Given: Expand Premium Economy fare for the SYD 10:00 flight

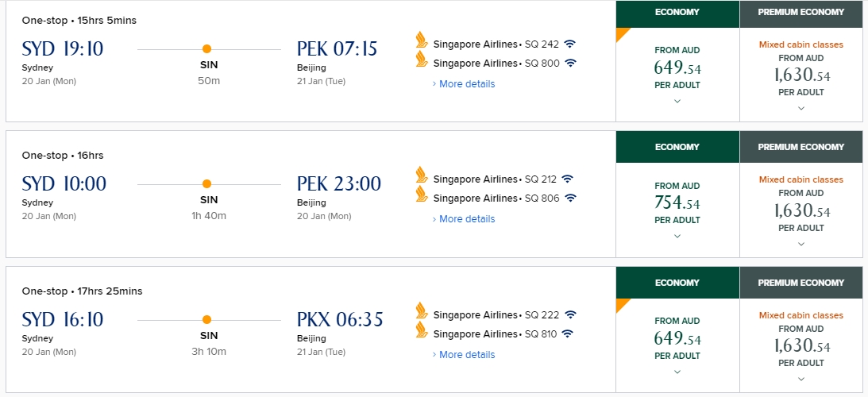Looking at the screenshot, I should (801, 244).
